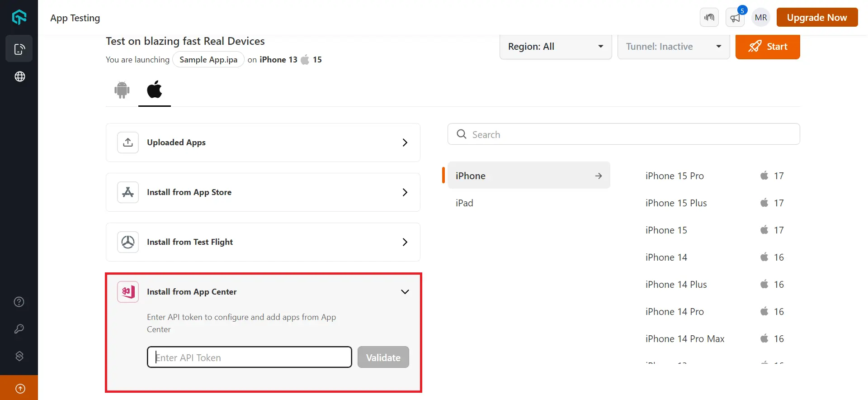Screen dimensions: 868x400
Task: Select the Apple iOS platform tab
Action: tap(154, 90)
